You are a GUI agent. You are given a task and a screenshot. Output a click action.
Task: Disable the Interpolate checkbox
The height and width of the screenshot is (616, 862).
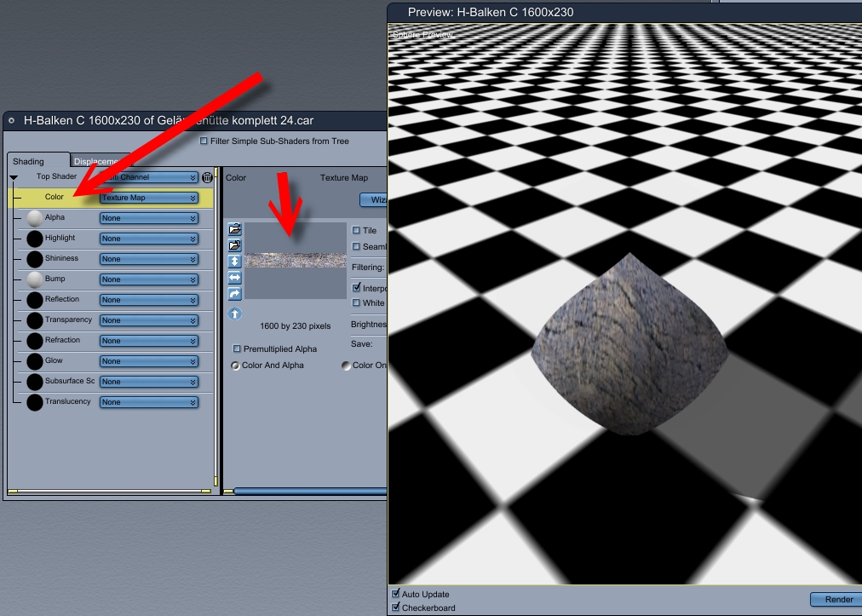pos(356,288)
